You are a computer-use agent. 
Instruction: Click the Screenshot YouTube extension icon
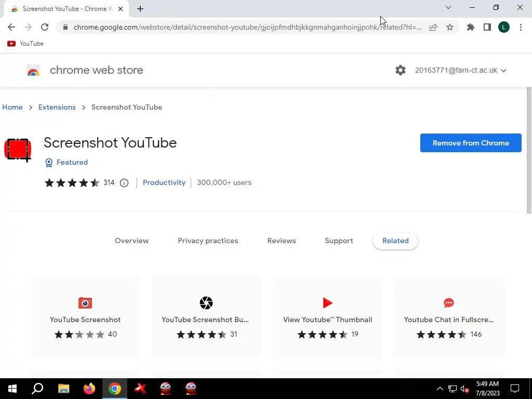(x=18, y=150)
